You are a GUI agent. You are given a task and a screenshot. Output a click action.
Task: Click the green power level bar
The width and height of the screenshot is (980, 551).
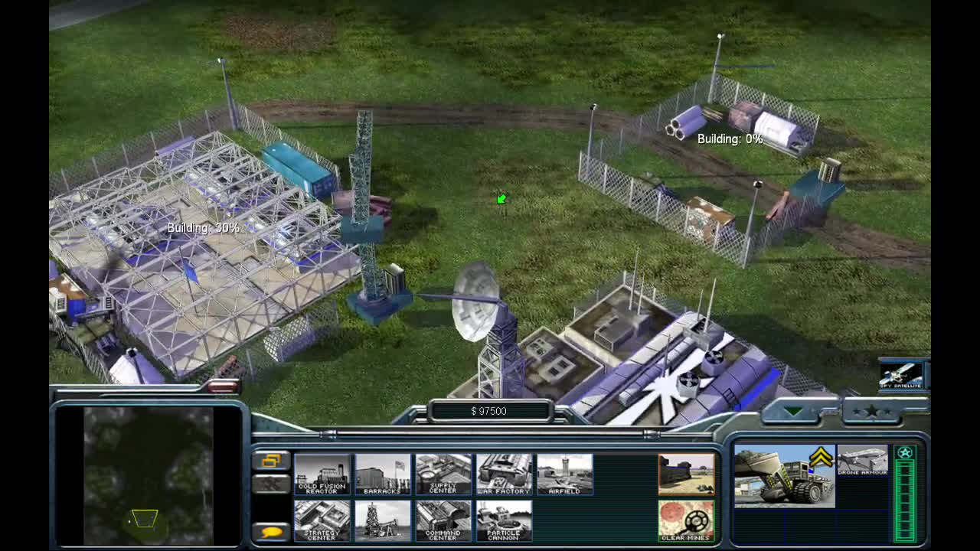click(x=906, y=502)
